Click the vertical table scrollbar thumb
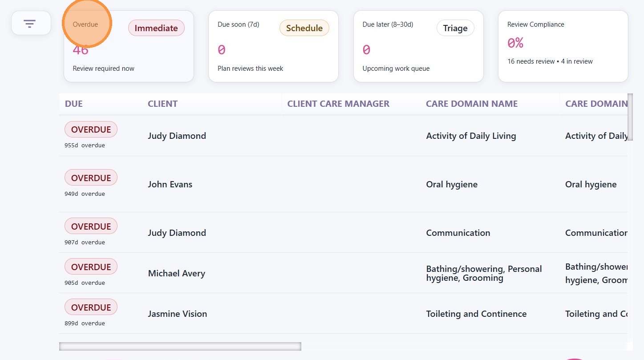This screenshot has width=644, height=360. 630,117
